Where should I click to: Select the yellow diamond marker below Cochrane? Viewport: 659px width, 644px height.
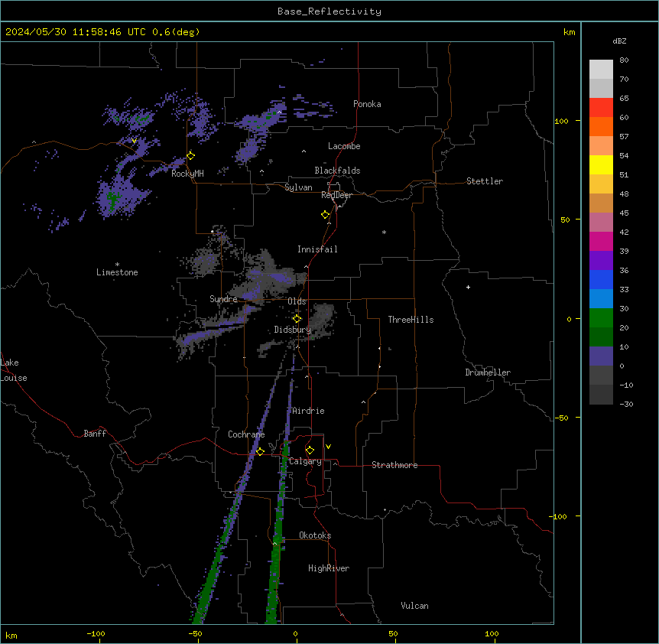click(260, 452)
